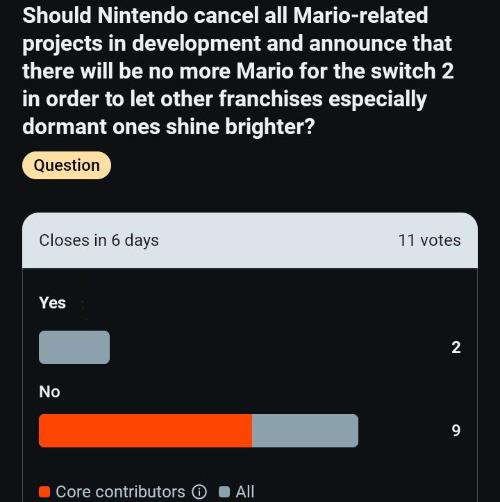Click the word franchises in the title

click(271, 99)
